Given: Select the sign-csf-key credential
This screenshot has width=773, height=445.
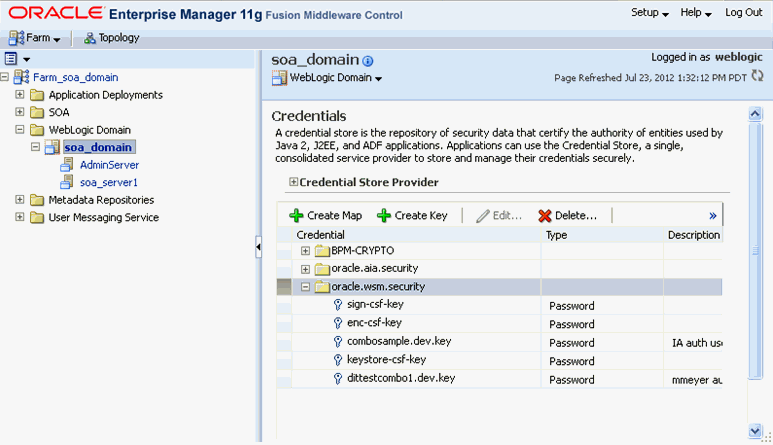Looking at the screenshot, I should (375, 305).
